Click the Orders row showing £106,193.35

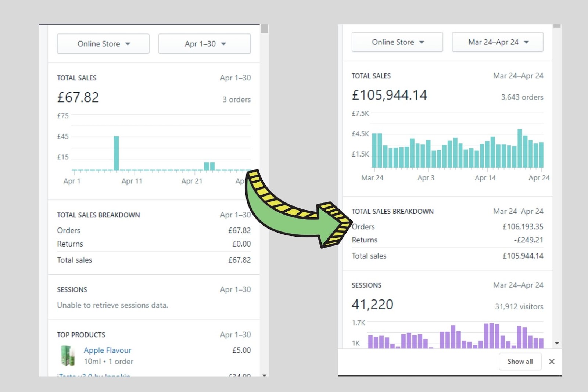pos(447,227)
